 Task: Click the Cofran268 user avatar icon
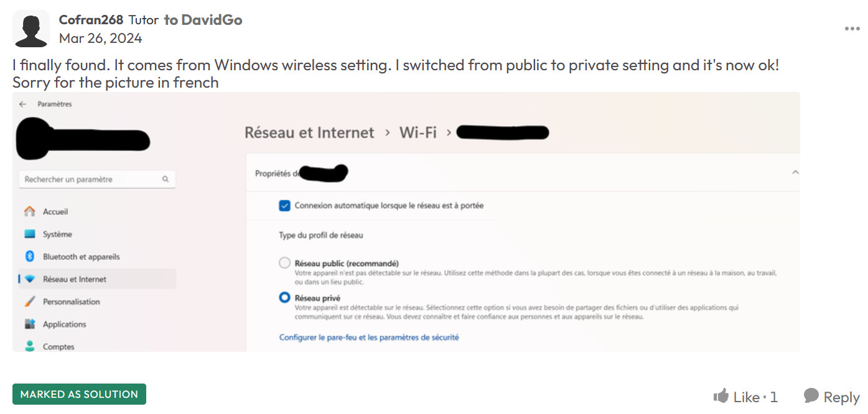coord(31,29)
